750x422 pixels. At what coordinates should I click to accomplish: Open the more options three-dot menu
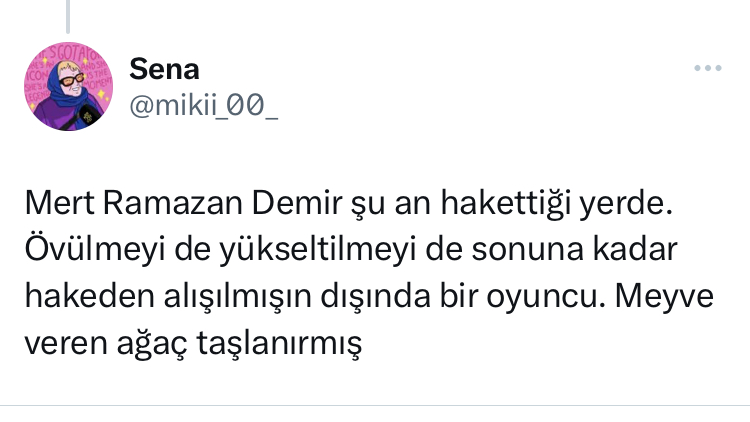click(707, 68)
